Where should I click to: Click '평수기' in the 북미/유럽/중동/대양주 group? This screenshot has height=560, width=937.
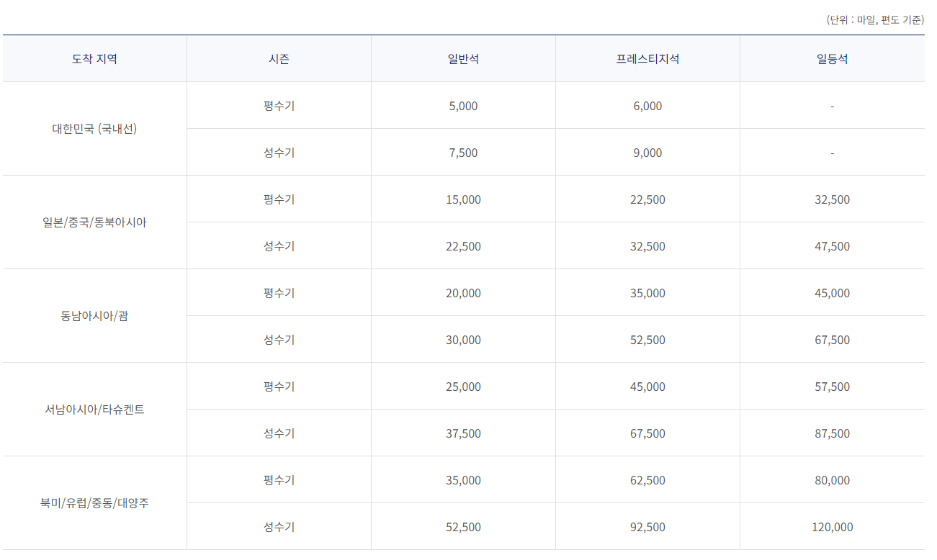(x=279, y=480)
